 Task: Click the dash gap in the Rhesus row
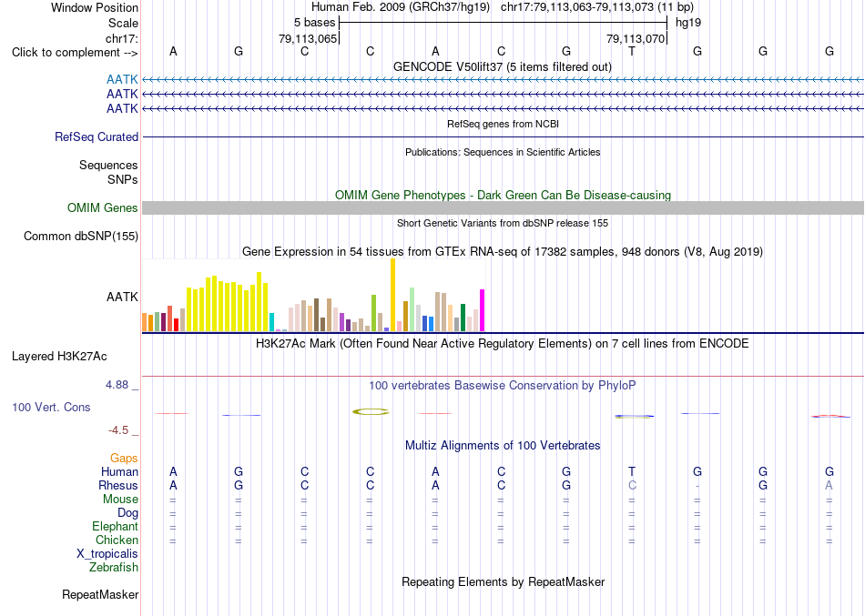point(697,486)
